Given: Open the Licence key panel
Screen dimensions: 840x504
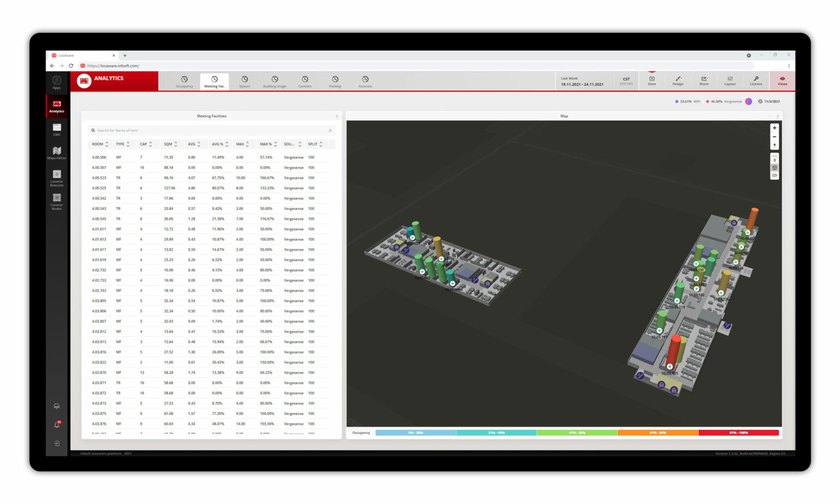Looking at the screenshot, I should (x=756, y=80).
